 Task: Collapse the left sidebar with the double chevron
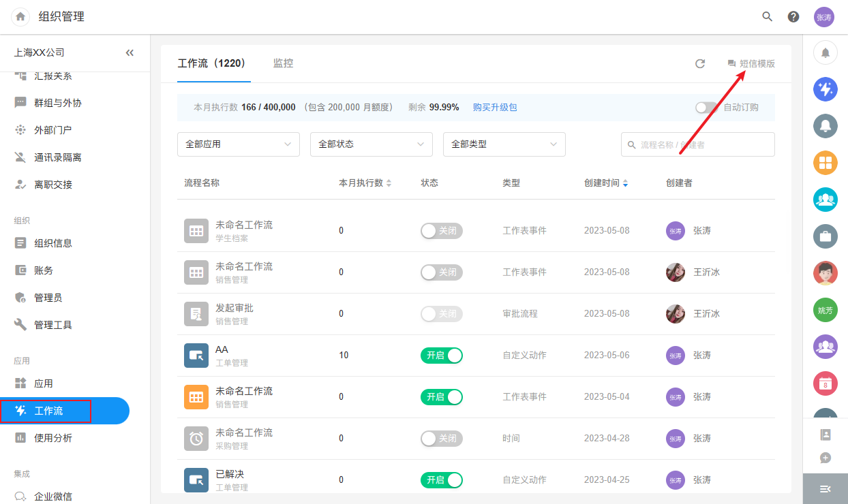[x=130, y=52]
